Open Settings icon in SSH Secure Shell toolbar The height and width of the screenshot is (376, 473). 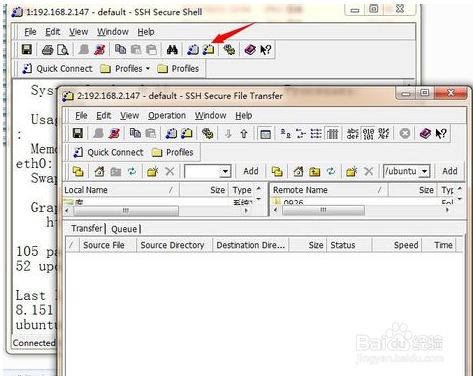[x=229, y=50]
